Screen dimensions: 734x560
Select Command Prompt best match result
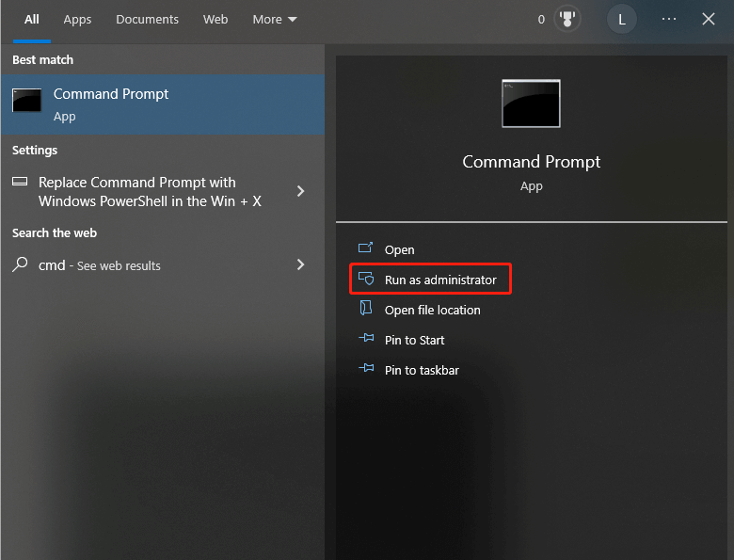163,104
